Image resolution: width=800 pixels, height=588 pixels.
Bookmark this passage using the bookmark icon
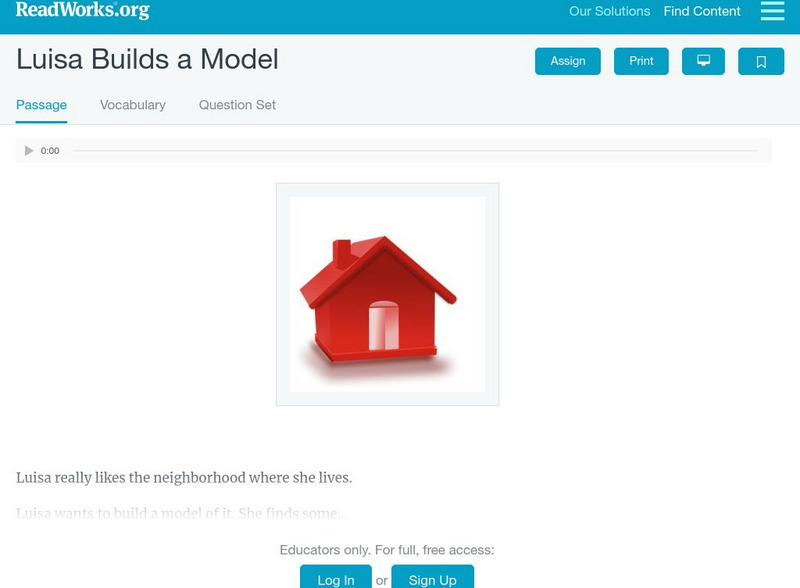pyautogui.click(x=762, y=61)
